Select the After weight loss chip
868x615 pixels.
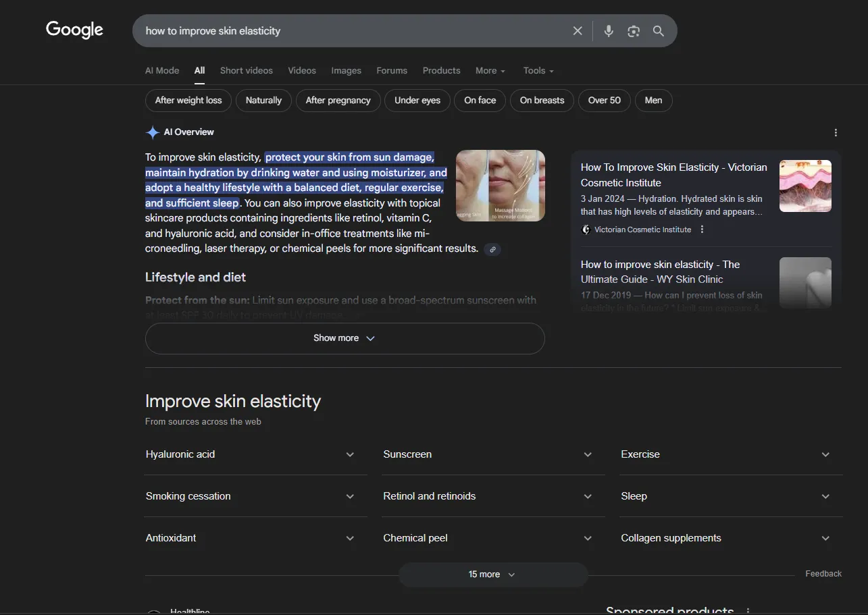(x=188, y=101)
